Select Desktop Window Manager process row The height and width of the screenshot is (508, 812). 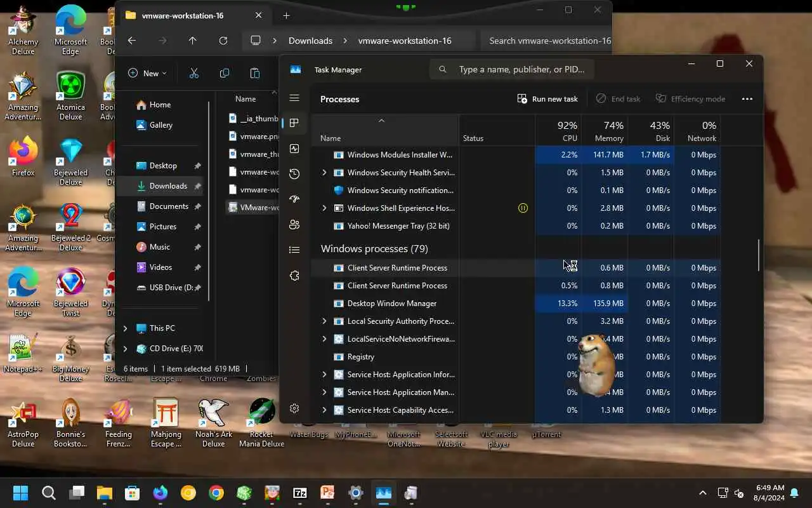tap(515, 304)
